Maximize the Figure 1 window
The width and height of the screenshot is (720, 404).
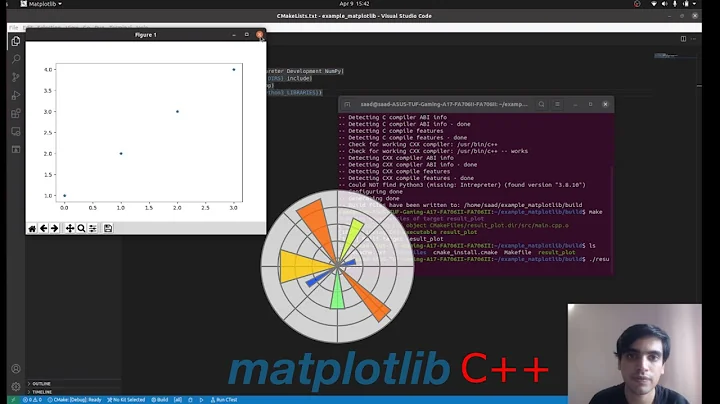[x=247, y=35]
